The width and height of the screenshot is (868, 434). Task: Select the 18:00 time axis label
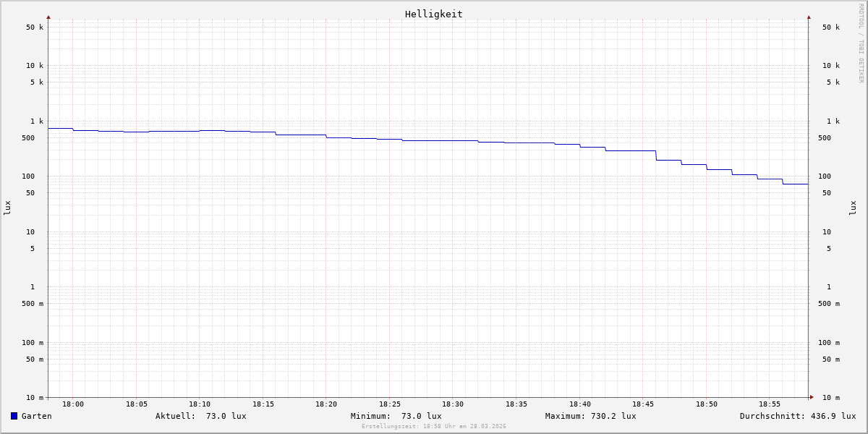coord(72,404)
